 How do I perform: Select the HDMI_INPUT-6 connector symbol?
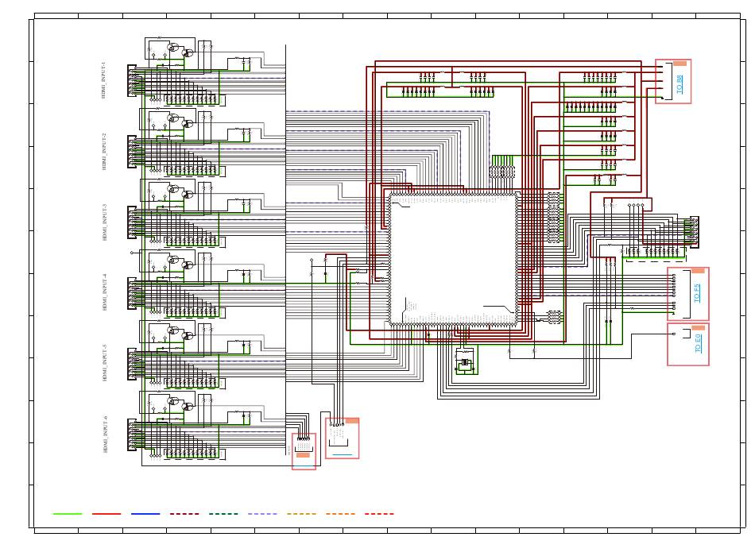point(133,434)
